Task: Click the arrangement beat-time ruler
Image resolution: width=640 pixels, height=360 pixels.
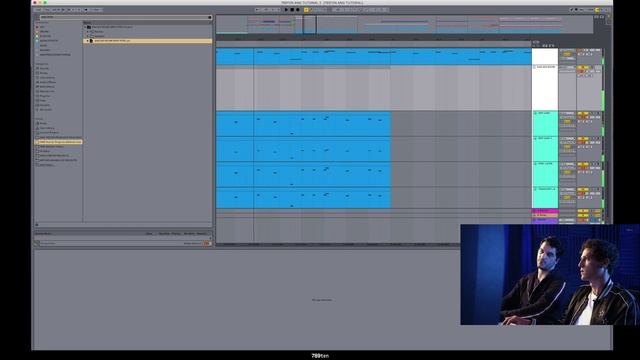Action: pos(373,40)
